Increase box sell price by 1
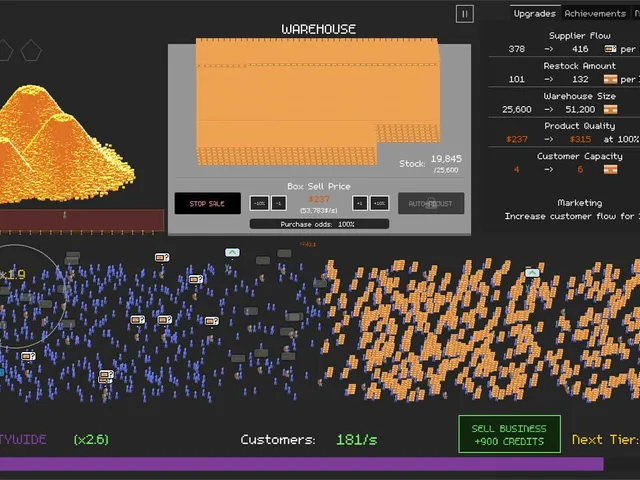 point(360,203)
